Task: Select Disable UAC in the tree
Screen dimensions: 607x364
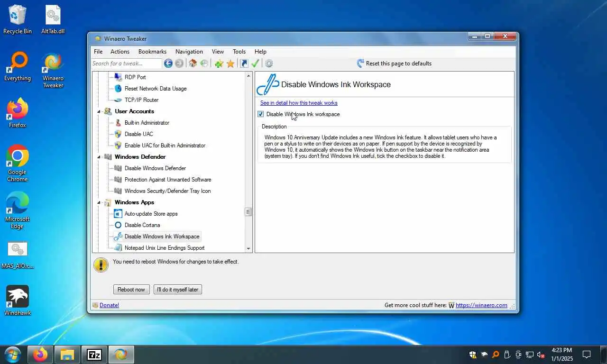Action: click(x=138, y=134)
